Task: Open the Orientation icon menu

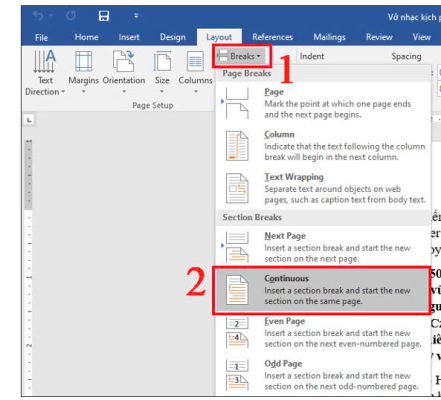Action: [124, 61]
